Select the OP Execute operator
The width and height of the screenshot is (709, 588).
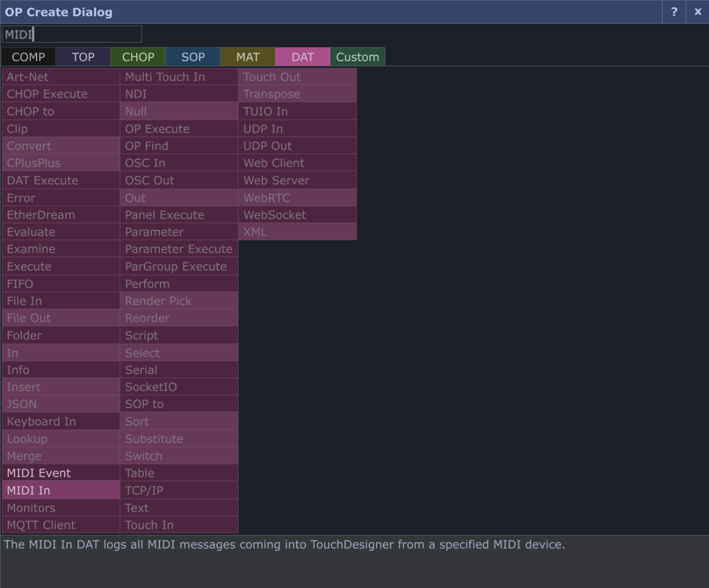[179, 129]
